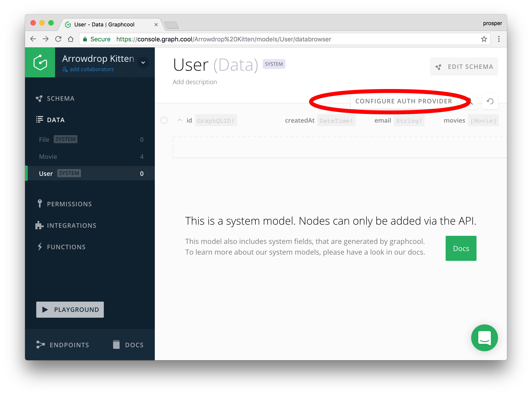Open the Arrowdrop Kitten project dropdown
The image size is (532, 396).
click(x=143, y=63)
